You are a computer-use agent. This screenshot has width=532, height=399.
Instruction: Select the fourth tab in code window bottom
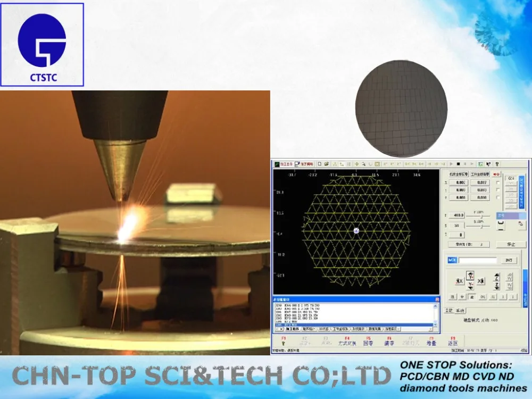pyautogui.click(x=340, y=329)
